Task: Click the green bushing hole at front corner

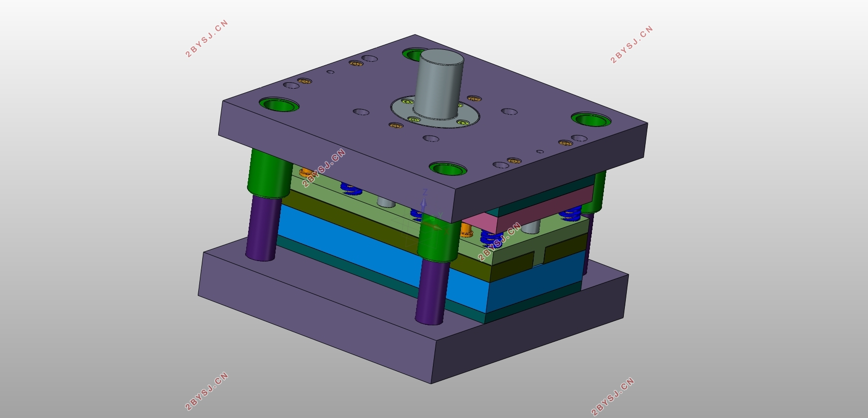Action: pyautogui.click(x=447, y=168)
